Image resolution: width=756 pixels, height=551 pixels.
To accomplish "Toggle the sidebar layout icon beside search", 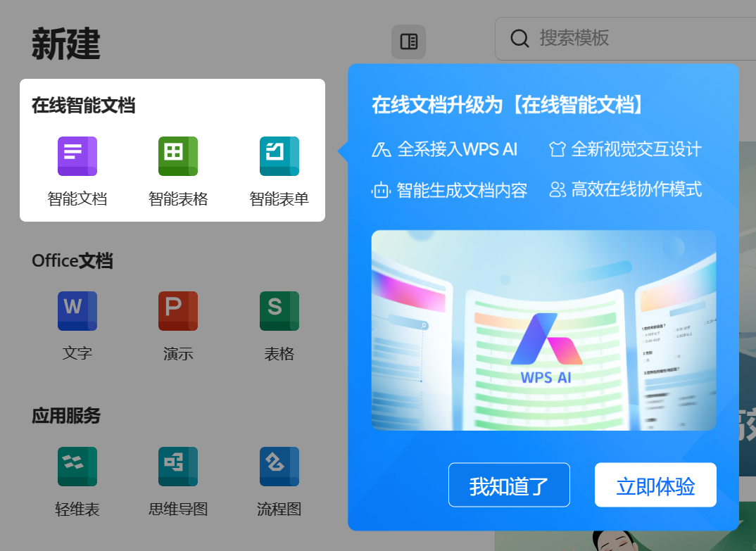I will point(408,42).
